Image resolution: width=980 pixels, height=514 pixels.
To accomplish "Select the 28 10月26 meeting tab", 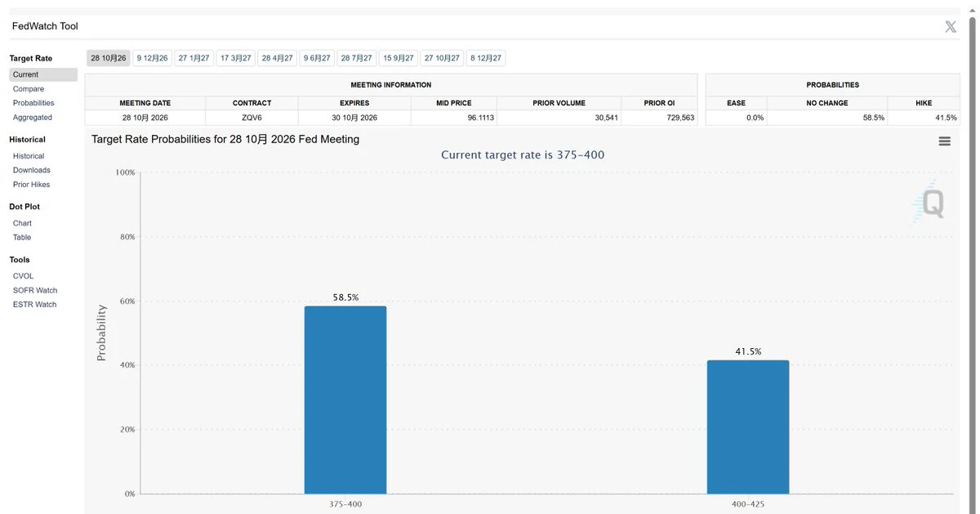I will coord(109,58).
